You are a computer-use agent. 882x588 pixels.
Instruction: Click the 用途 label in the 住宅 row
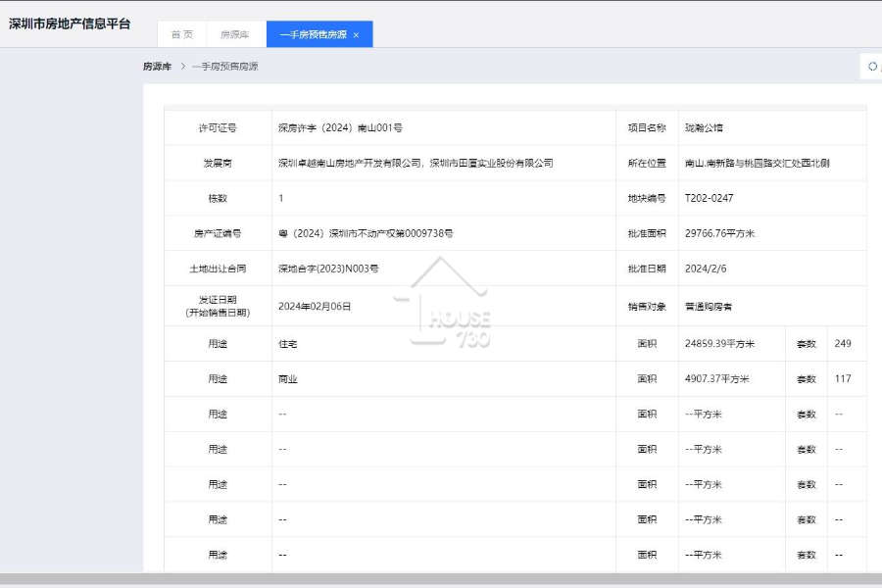(218, 344)
